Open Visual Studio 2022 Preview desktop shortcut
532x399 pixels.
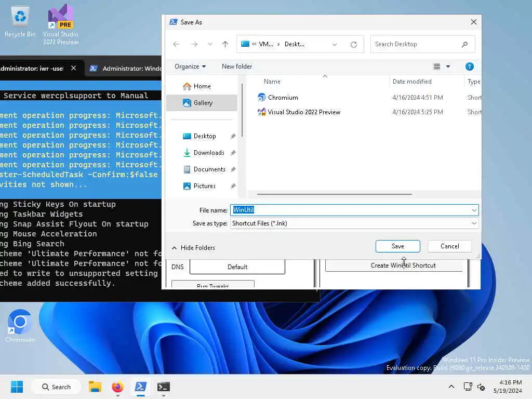point(60,24)
